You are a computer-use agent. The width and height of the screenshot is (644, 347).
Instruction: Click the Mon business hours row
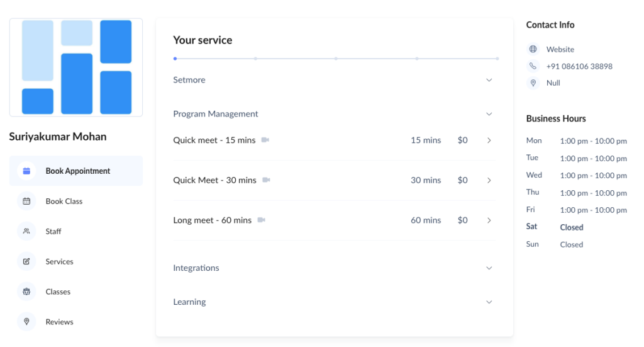[576, 140]
